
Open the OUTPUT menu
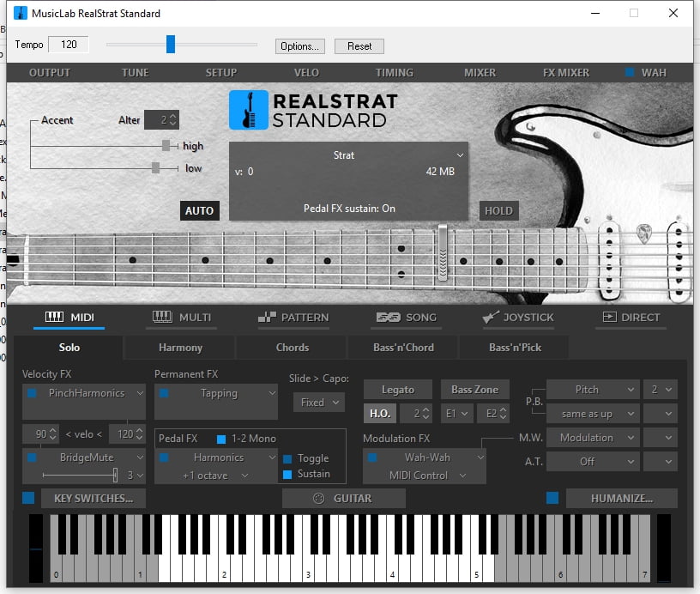coord(50,72)
